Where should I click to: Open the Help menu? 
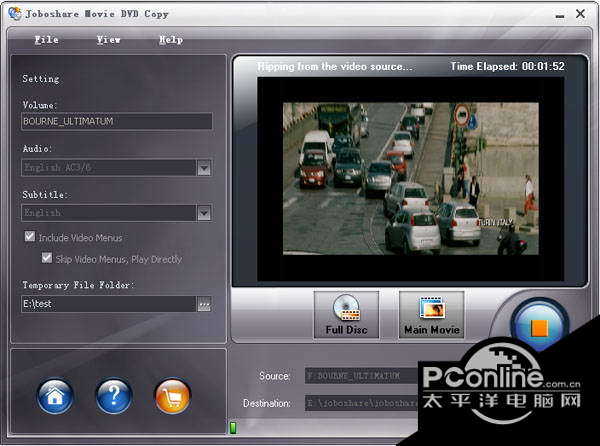click(171, 40)
